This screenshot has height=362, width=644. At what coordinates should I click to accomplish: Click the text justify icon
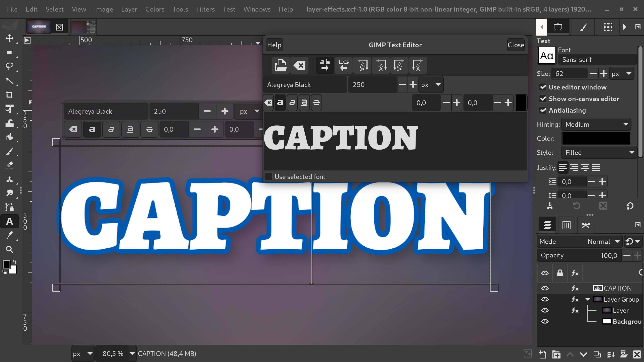[x=597, y=167]
